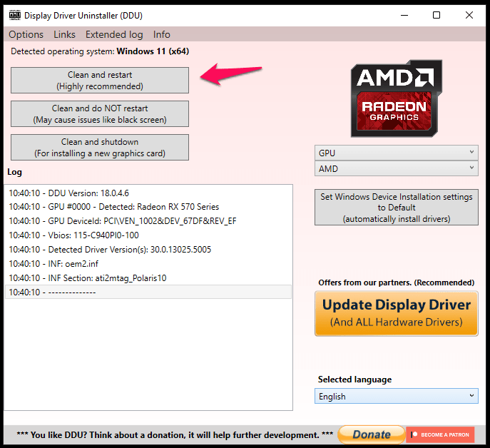490x448 pixels.
Task: Click Clean and shutdown button
Action: (x=100, y=148)
